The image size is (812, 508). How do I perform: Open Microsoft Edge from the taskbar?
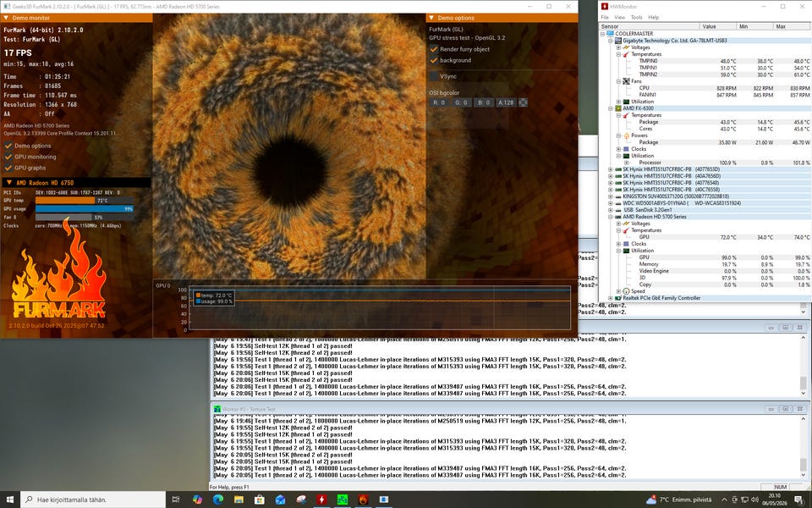click(x=218, y=500)
